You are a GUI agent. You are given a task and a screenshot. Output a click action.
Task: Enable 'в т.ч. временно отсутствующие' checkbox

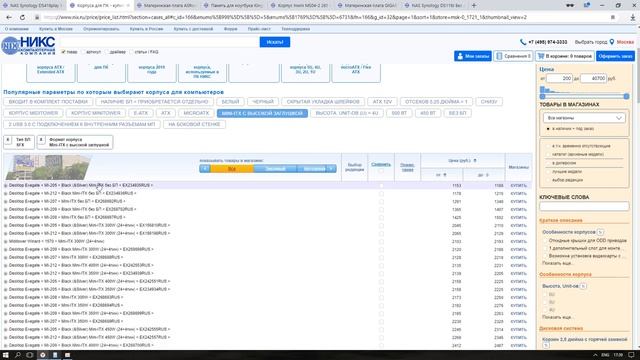pos(548,146)
